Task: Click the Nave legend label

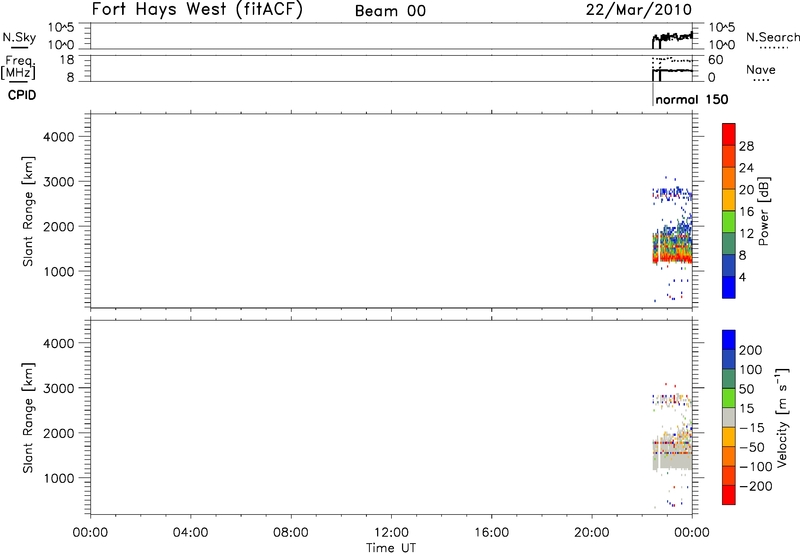Action: (760, 69)
